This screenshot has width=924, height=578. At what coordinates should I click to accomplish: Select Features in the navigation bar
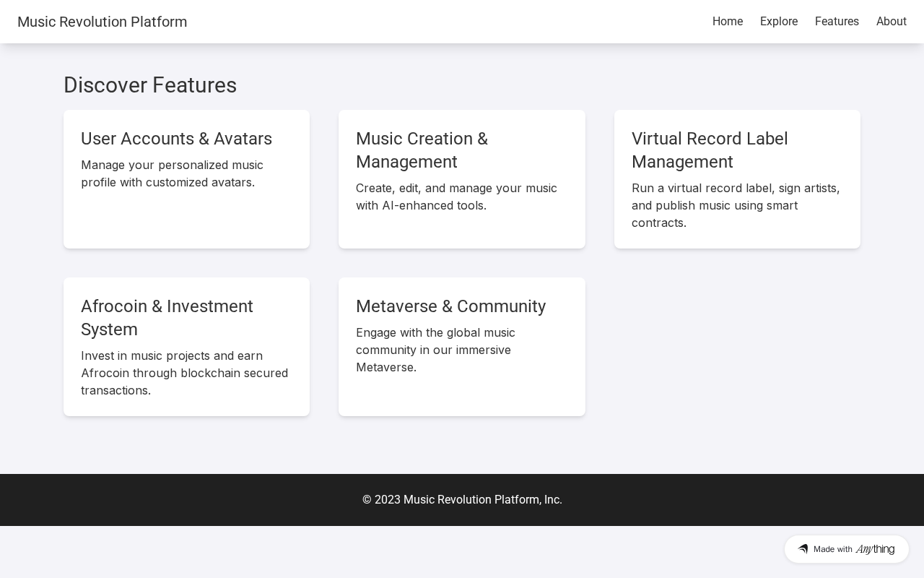click(x=837, y=22)
